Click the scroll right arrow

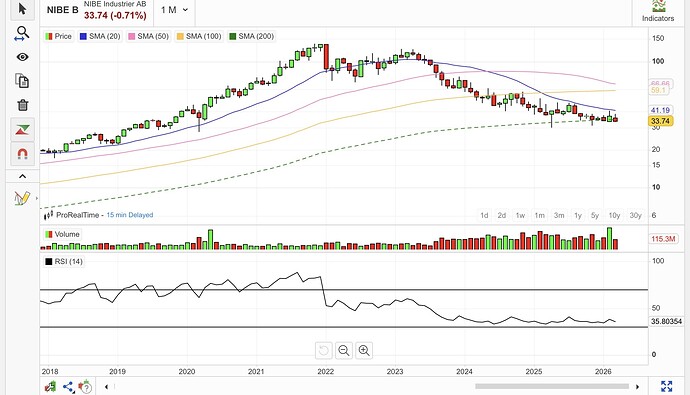click(x=637, y=387)
